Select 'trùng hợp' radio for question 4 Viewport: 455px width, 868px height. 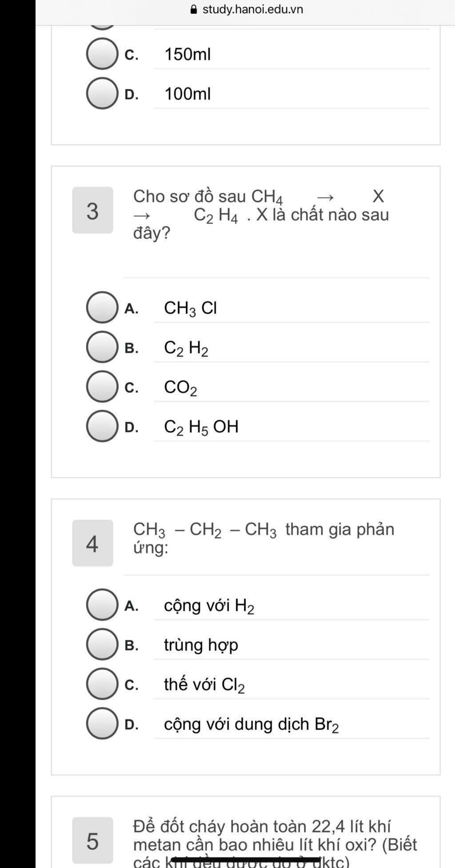click(x=102, y=644)
